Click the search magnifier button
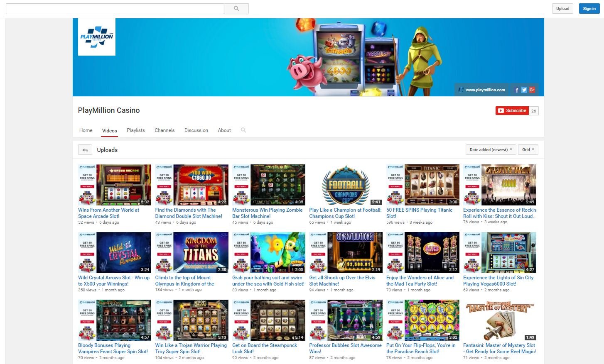The width and height of the screenshot is (604, 364). pyautogui.click(x=236, y=9)
